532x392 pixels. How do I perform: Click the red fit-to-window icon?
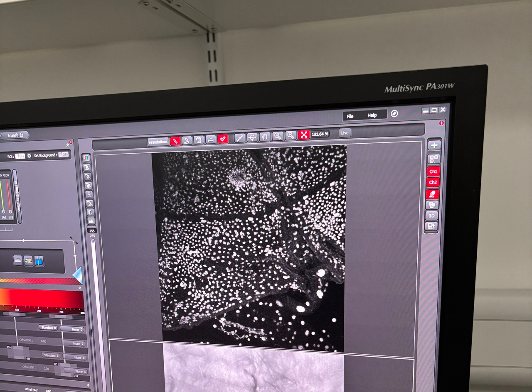[x=304, y=135]
